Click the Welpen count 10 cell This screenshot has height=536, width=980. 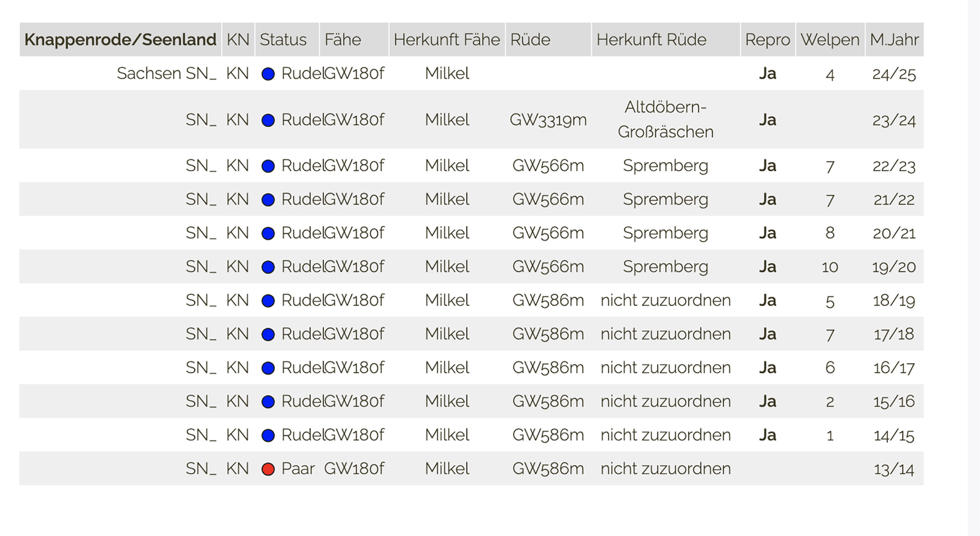tap(830, 267)
